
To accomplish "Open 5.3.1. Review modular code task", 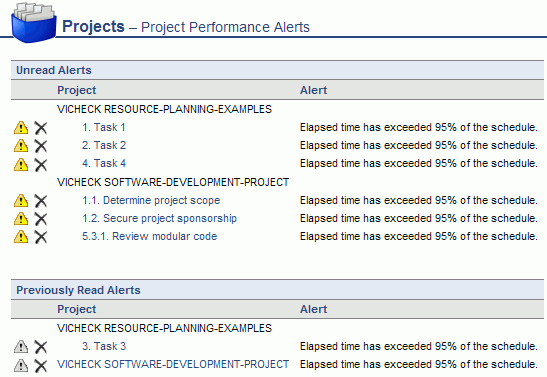I will tap(150, 236).
